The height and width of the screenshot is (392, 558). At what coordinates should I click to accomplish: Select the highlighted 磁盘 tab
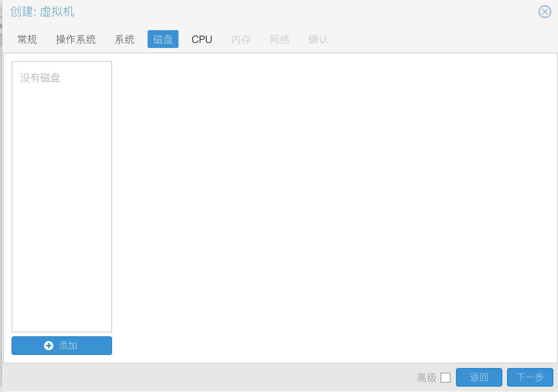163,39
